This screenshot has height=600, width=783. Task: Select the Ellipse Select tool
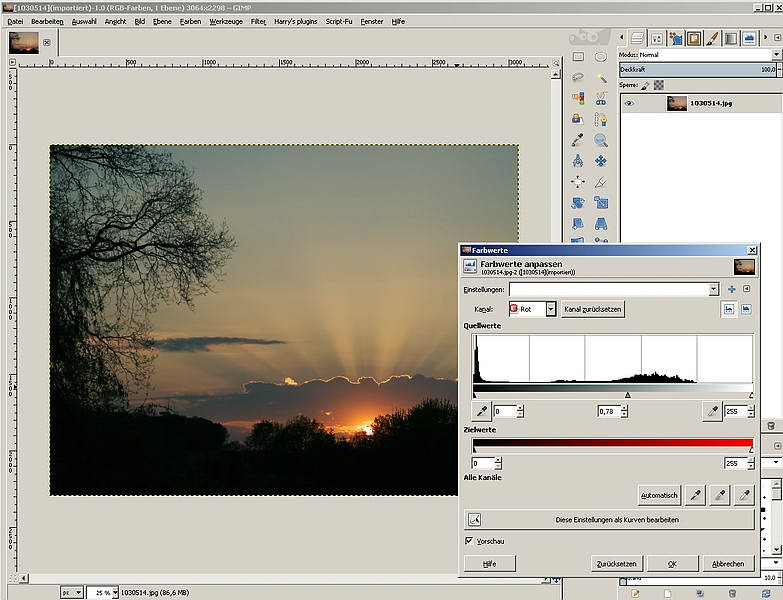pyautogui.click(x=601, y=57)
